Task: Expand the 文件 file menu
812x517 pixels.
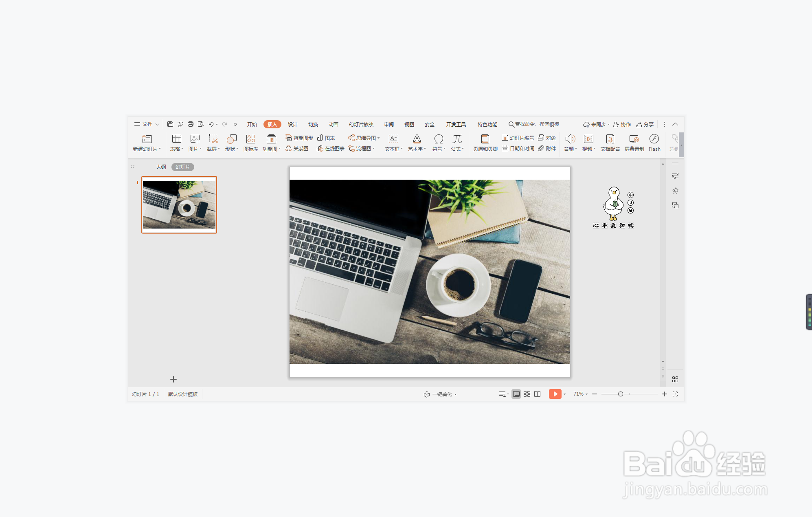Action: coord(147,124)
